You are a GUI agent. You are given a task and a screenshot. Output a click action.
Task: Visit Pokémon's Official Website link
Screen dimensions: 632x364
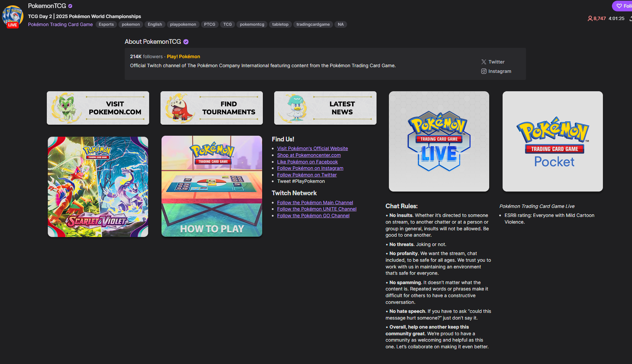tap(313, 148)
